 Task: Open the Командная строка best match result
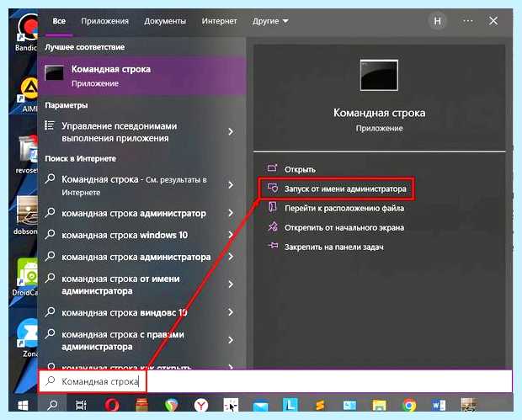click(x=142, y=76)
